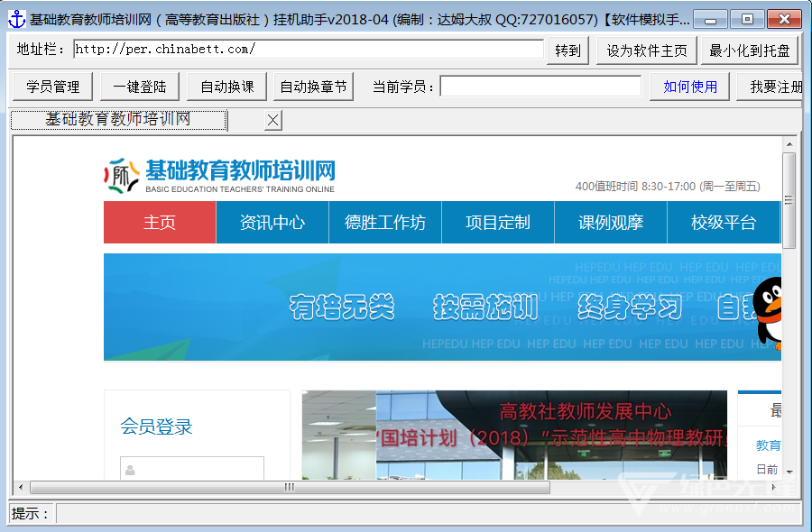Click the vertical scrollbar thumb
The height and width of the screenshot is (532, 812).
tap(789, 200)
